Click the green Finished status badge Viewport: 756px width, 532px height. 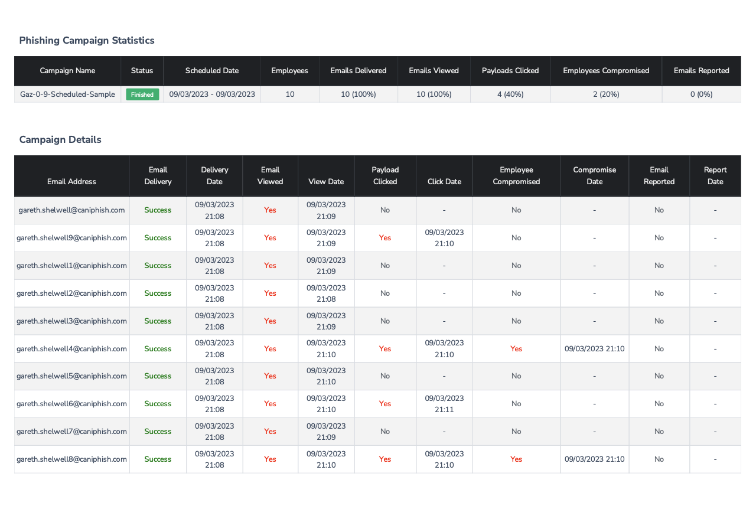[x=142, y=94]
